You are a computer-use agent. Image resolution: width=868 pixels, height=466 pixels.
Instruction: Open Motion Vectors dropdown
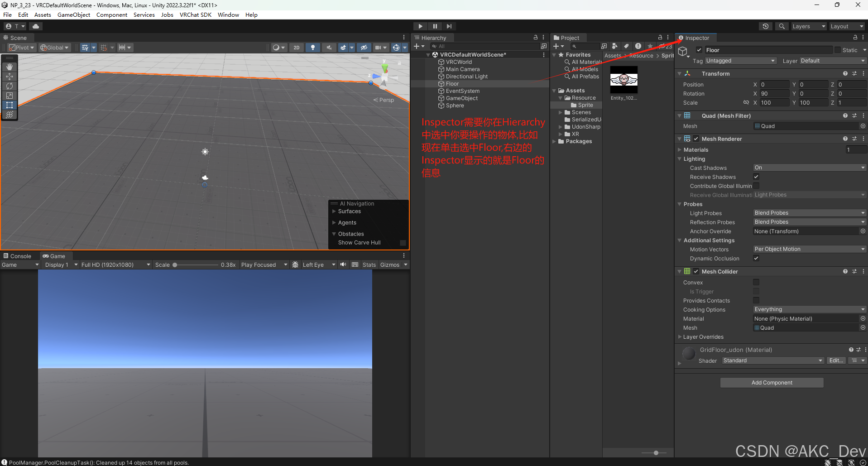coord(810,249)
